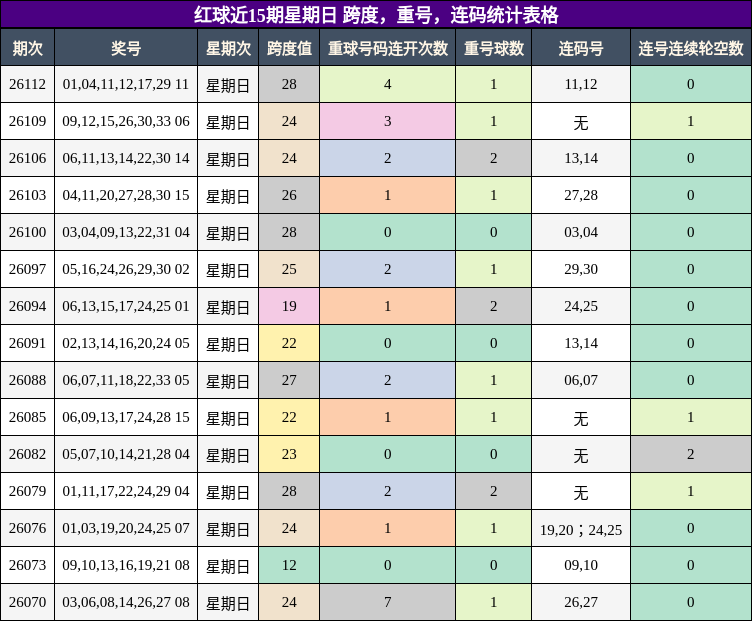
Task: Click consecutive pair 26,27
Action: point(581,602)
